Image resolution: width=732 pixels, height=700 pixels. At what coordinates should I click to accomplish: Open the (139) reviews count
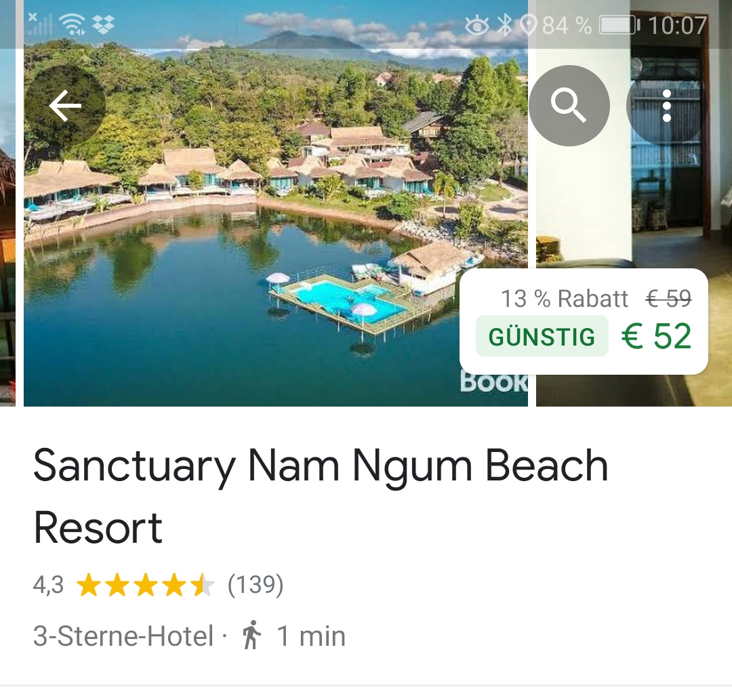(x=256, y=584)
